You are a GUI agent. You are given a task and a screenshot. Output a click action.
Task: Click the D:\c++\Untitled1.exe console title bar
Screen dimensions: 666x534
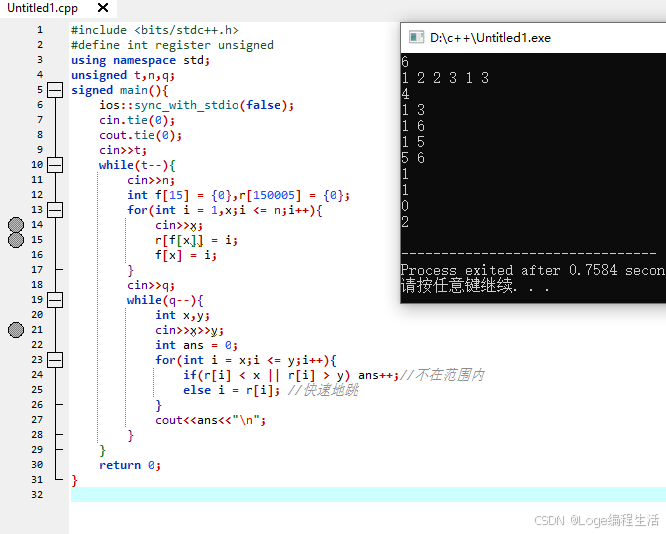click(533, 38)
